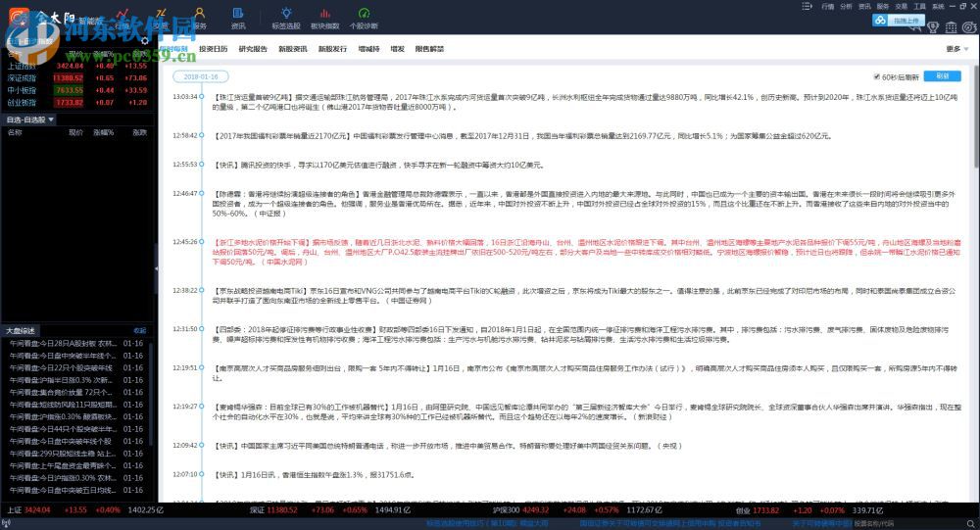Image resolution: width=980 pixels, height=530 pixels.
Task: Open the 交易 menu
Action: [901, 6]
